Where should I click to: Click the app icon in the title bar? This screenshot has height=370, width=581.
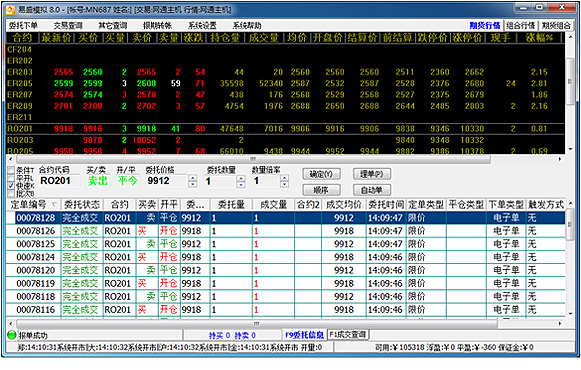point(10,9)
